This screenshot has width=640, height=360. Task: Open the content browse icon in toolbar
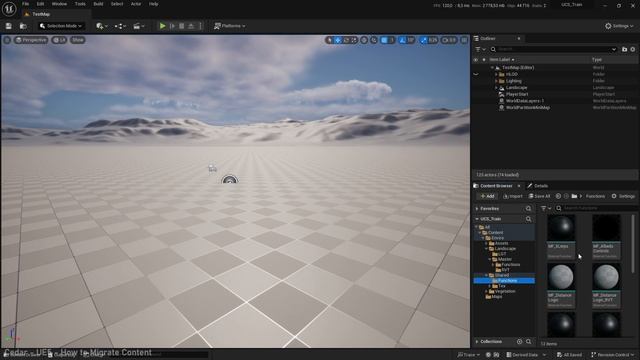(23, 26)
